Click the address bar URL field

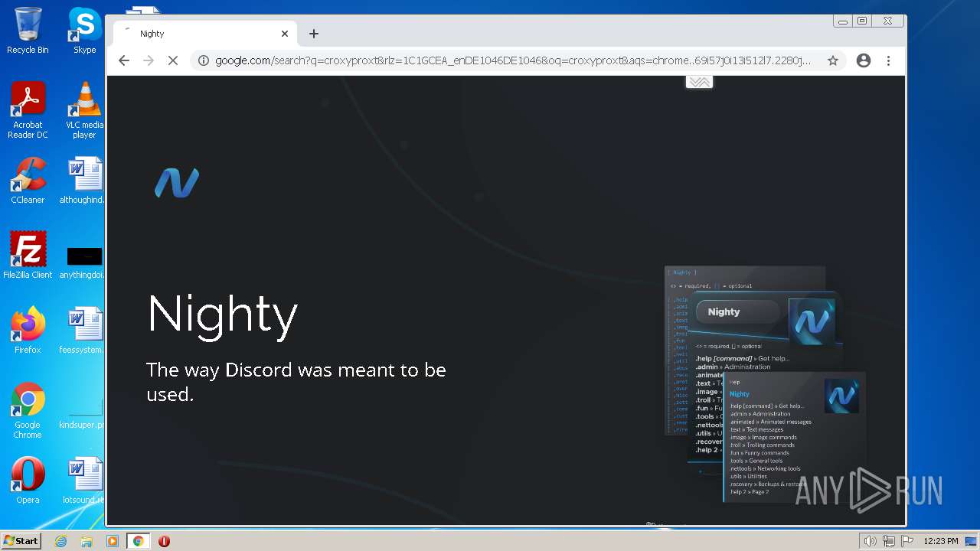click(513, 60)
